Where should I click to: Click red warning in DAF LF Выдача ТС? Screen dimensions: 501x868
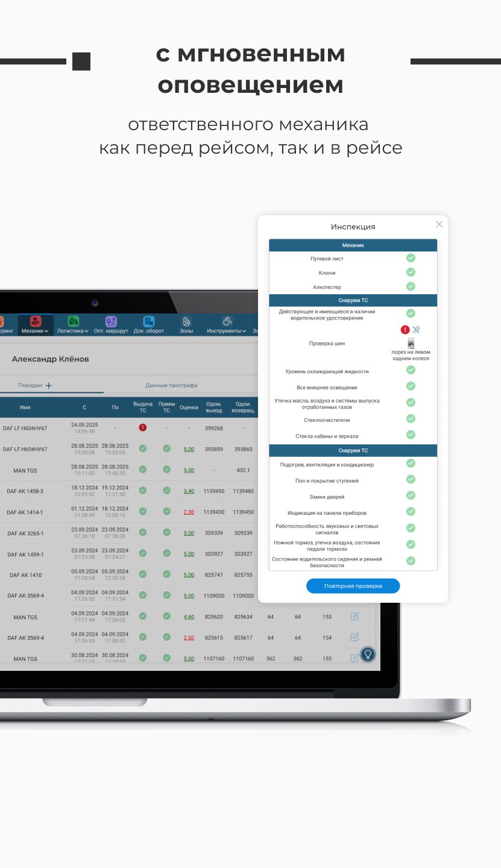143,427
